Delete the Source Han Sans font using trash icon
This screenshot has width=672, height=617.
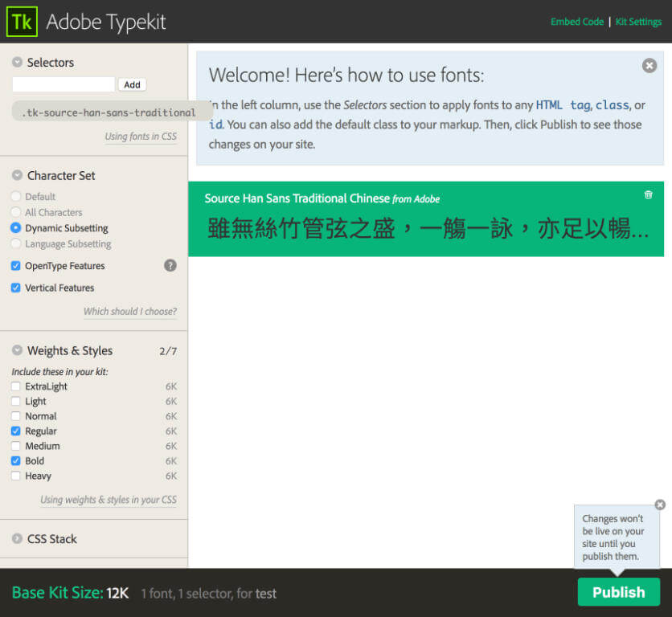click(648, 194)
